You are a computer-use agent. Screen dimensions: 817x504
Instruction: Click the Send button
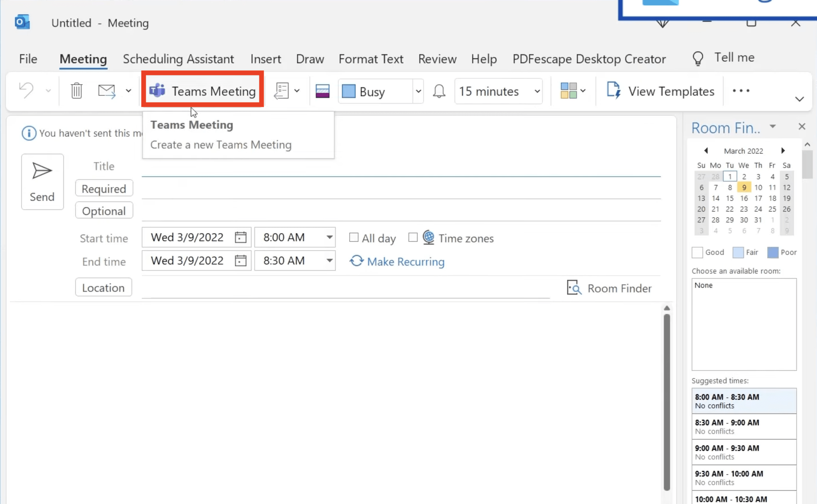point(42,182)
